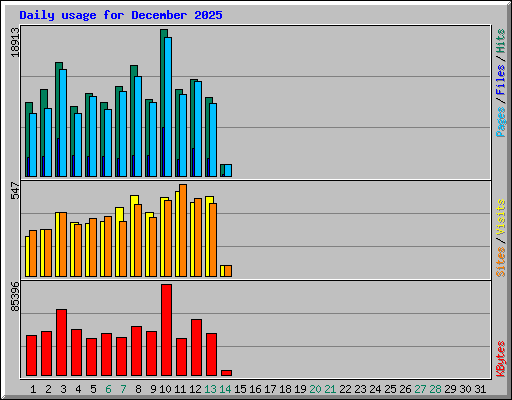Select day 1 on the x-axis

pyautogui.click(x=33, y=389)
